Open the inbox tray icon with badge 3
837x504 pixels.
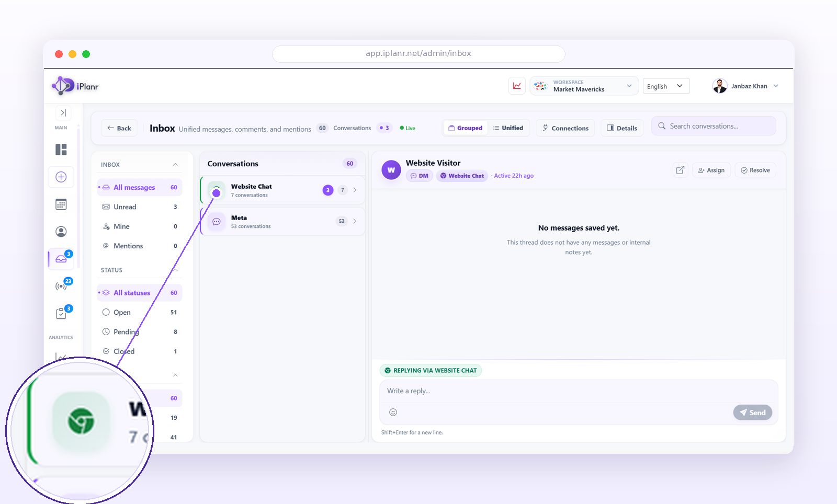[61, 259]
